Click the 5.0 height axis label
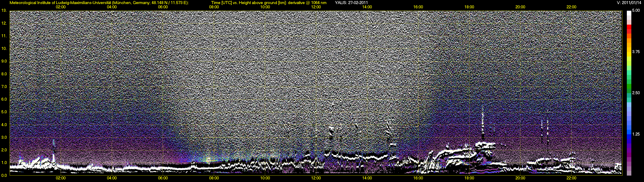 point(4,112)
